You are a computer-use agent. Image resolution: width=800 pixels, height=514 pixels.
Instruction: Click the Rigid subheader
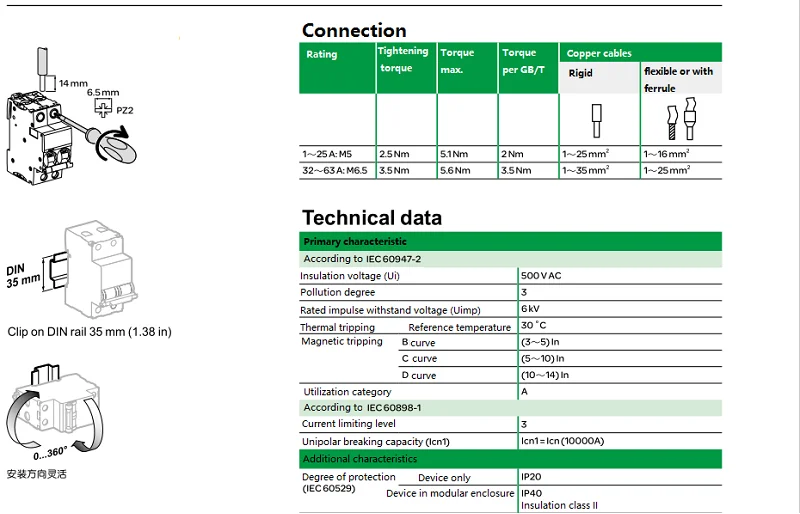599,78
